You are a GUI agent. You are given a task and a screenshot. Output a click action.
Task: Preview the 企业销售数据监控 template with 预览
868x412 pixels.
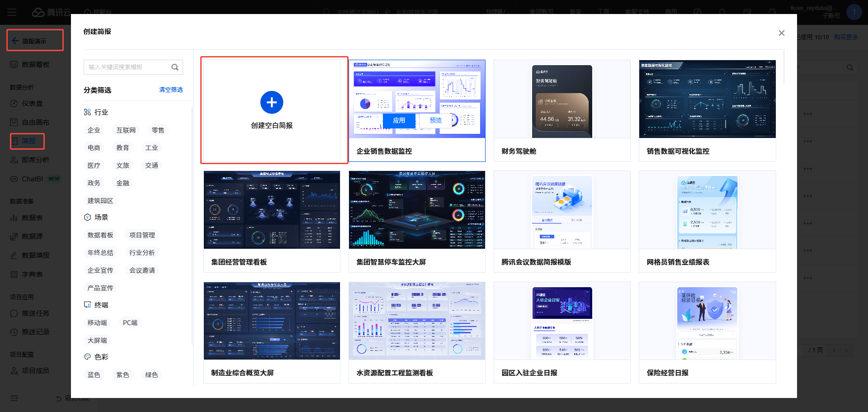[435, 120]
